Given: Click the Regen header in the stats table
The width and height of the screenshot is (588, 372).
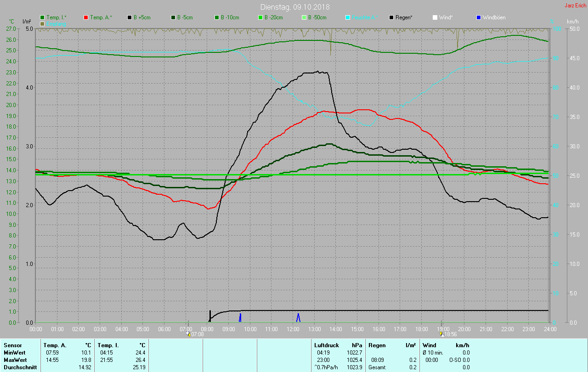Looking at the screenshot, I should 377,345.
